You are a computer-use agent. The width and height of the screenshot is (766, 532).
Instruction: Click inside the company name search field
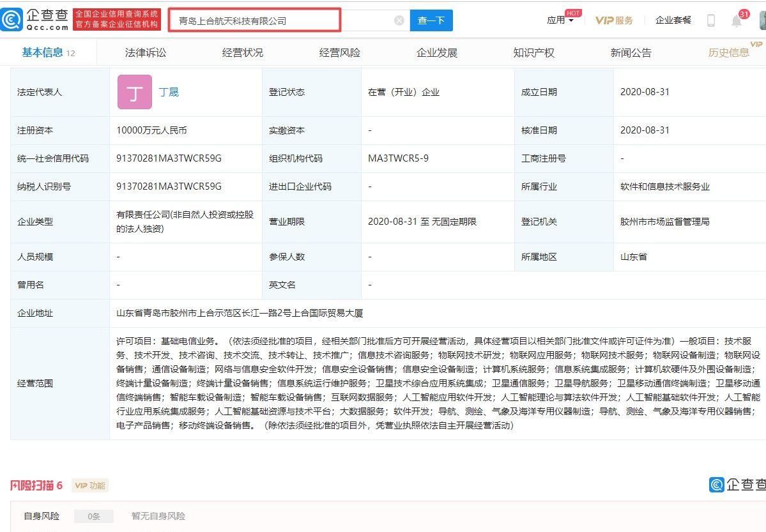(254, 20)
